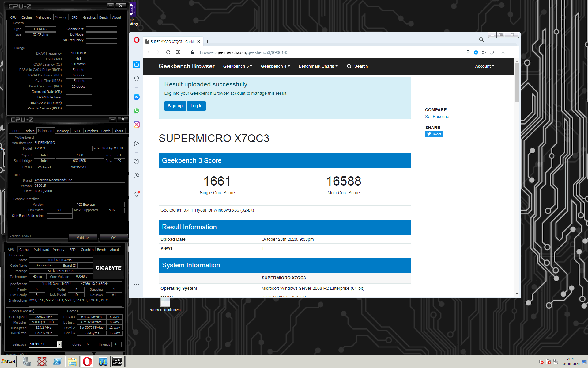Expand the Geekbench 5 dropdown
The width and height of the screenshot is (588, 368).
[x=238, y=66]
